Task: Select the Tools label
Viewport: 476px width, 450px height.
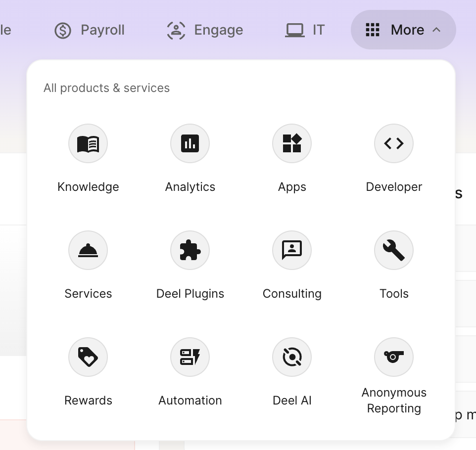Action: (x=394, y=294)
